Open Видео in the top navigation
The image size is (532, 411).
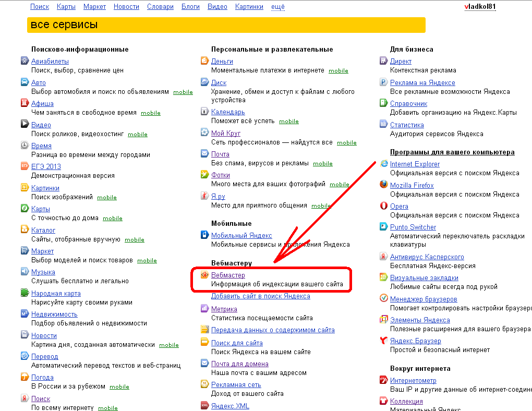click(217, 6)
